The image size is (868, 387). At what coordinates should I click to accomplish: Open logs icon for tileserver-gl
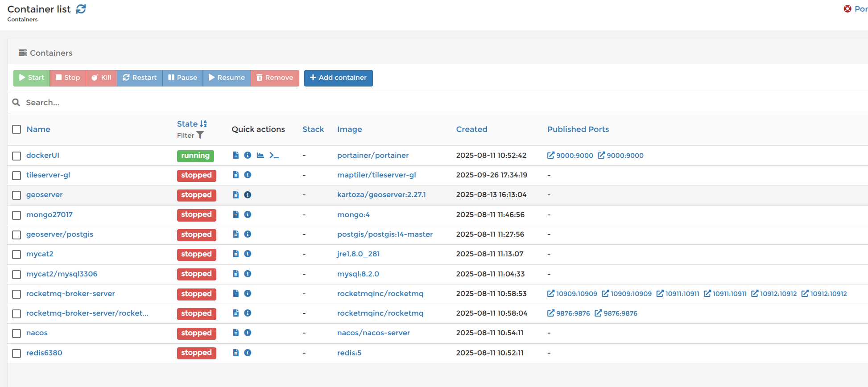[236, 175]
